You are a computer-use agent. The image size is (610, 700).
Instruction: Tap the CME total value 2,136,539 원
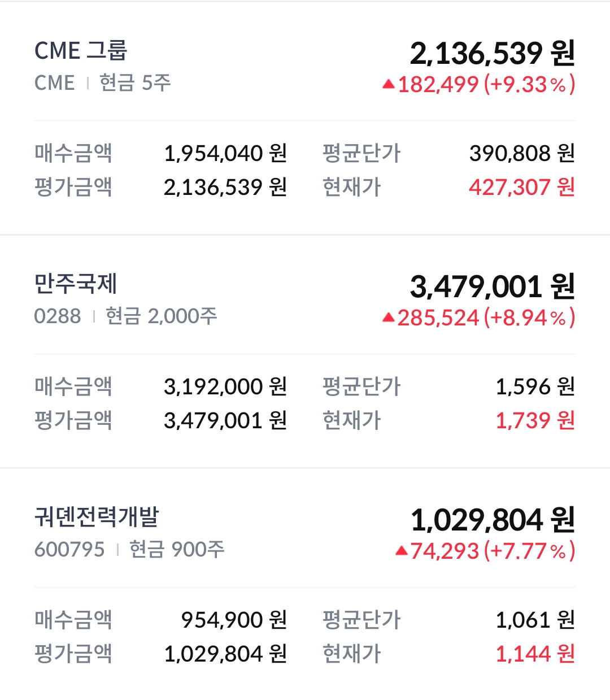[493, 53]
